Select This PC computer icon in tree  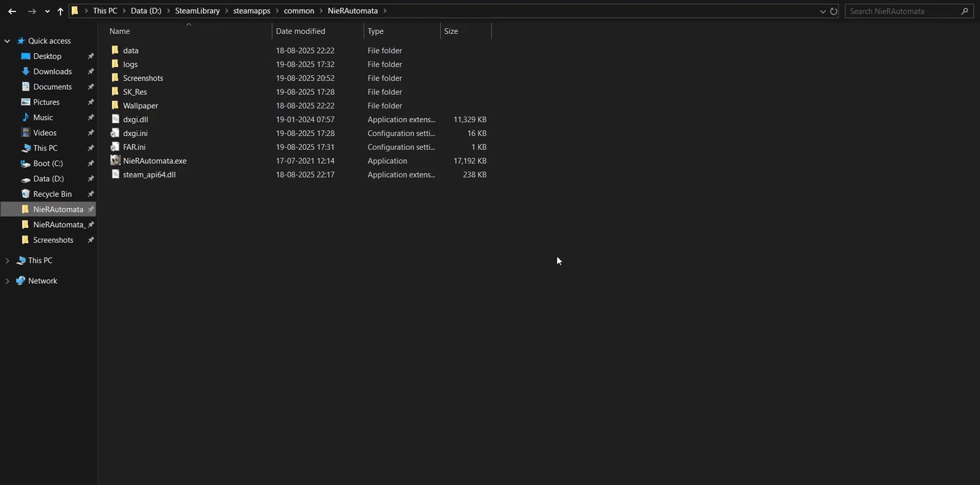tap(21, 260)
